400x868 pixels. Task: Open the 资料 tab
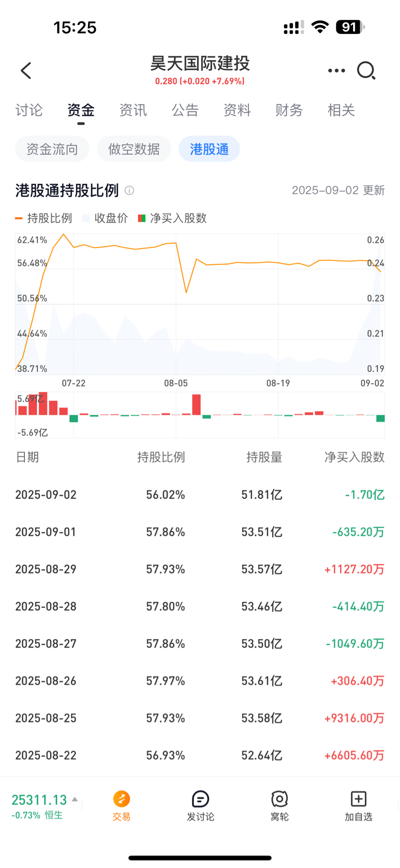(x=237, y=110)
